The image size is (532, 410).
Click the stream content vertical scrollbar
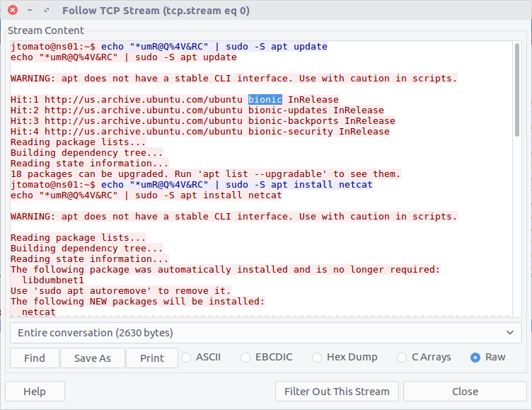[x=517, y=92]
